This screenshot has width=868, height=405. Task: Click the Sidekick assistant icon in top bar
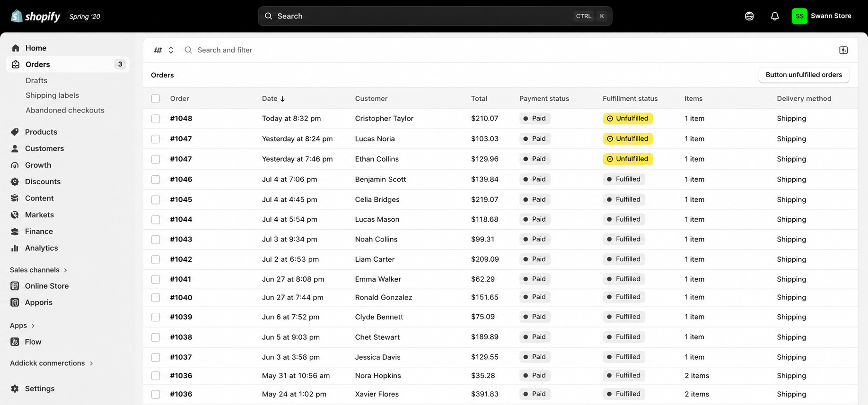(749, 16)
